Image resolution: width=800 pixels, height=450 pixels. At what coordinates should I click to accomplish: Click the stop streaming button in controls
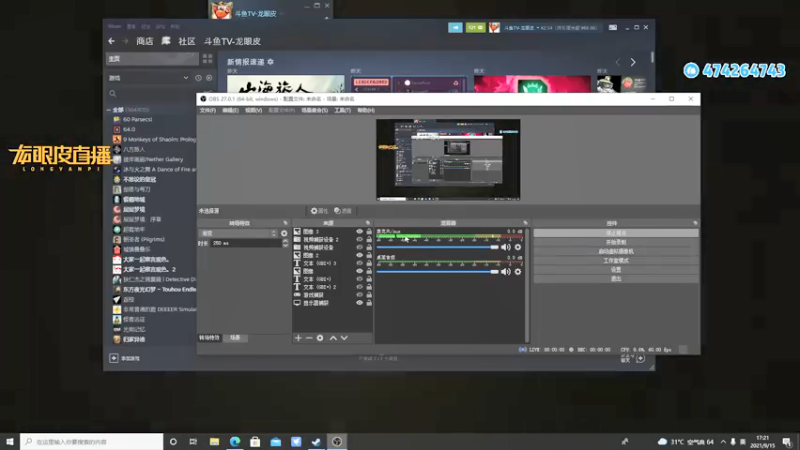616,233
